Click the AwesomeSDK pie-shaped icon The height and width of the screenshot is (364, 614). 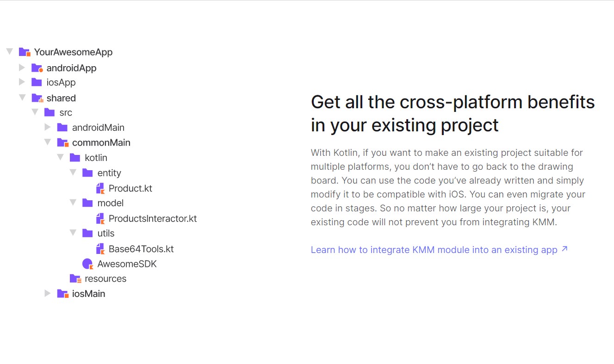pyautogui.click(x=87, y=263)
